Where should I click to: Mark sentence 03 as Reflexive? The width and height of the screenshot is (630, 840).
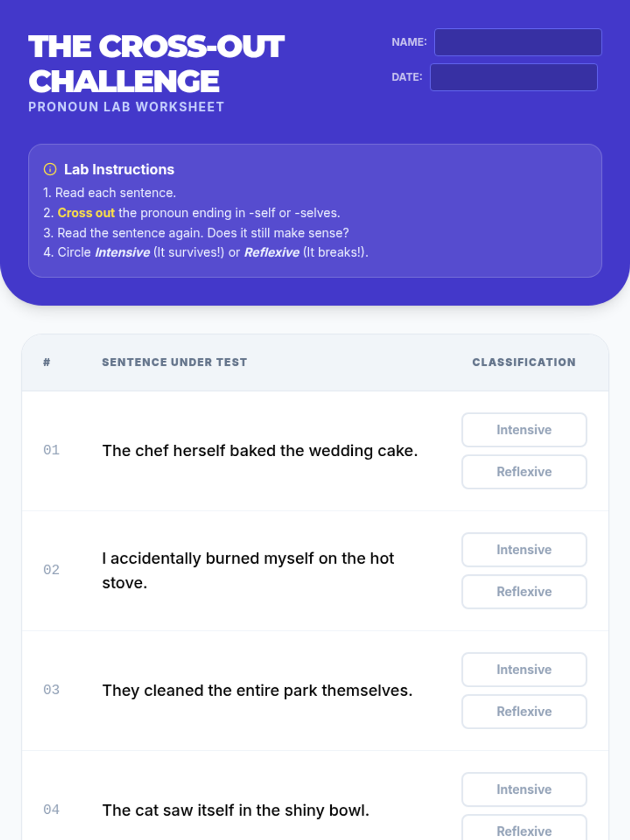524,711
